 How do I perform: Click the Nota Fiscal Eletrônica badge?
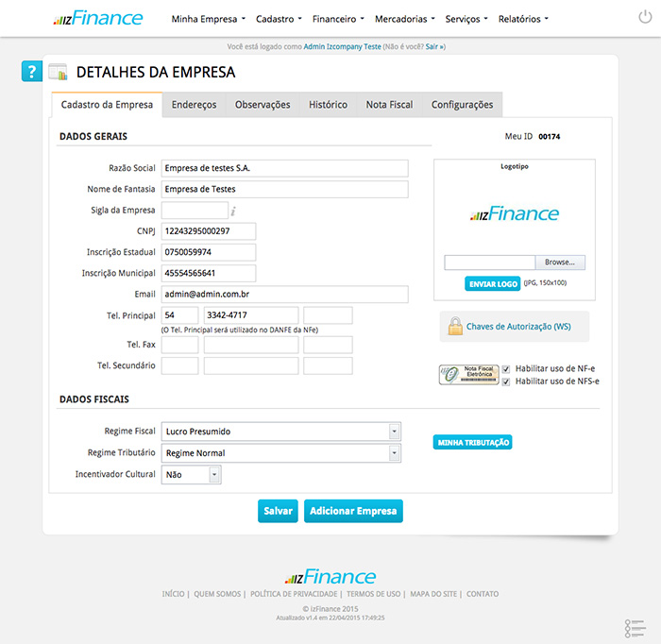coord(468,374)
